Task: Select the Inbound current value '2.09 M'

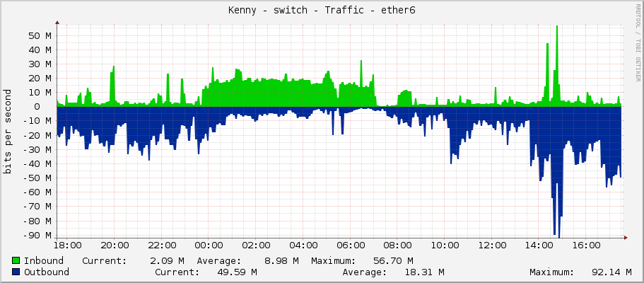Action: (167, 261)
